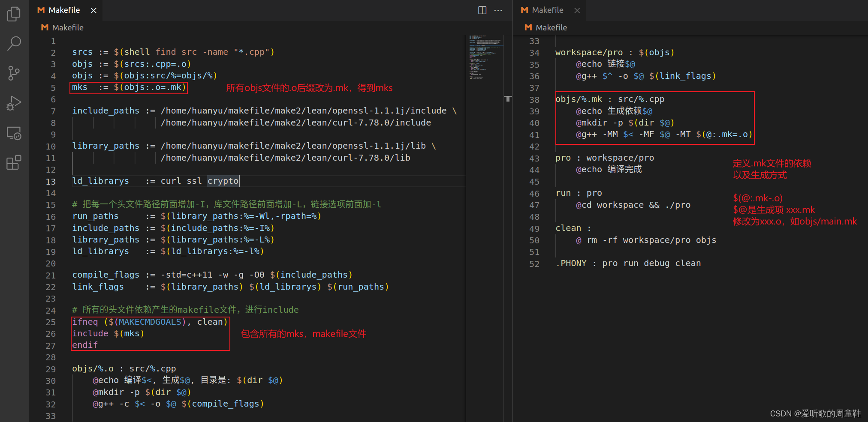Screen dimensions: 868x422
Task: Click the 'library_paths := /home/huanyu' line 10
Action: coord(254,146)
